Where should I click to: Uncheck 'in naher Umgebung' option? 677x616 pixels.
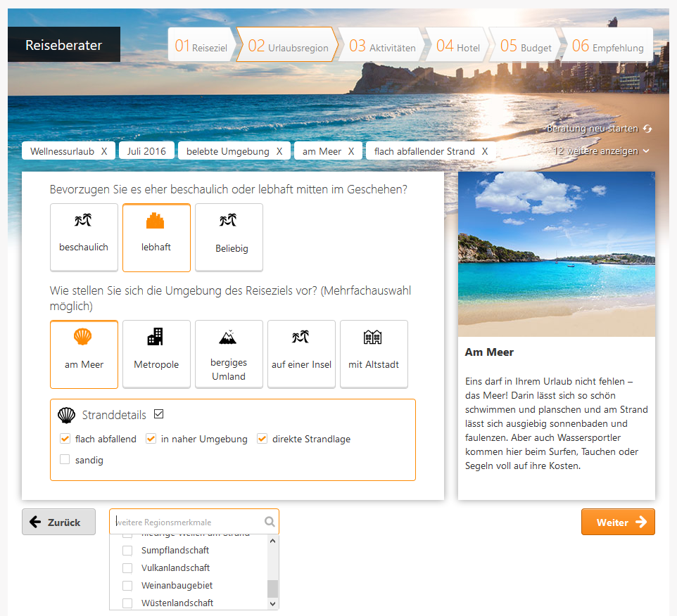151,439
